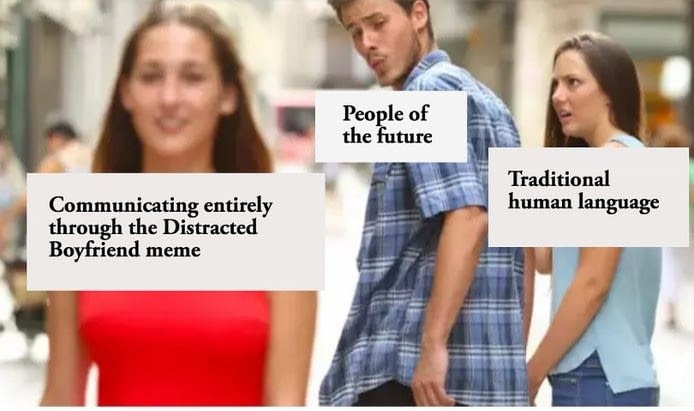Click the blurred pink vehicle in the background
The width and height of the screenshot is (694, 411).
[294, 128]
